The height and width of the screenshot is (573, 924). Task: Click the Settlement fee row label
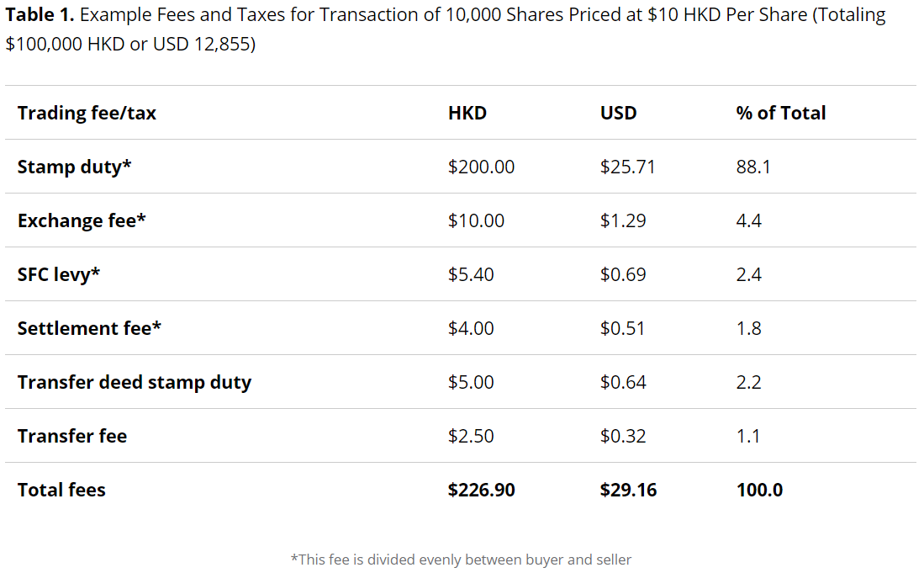click(x=89, y=328)
